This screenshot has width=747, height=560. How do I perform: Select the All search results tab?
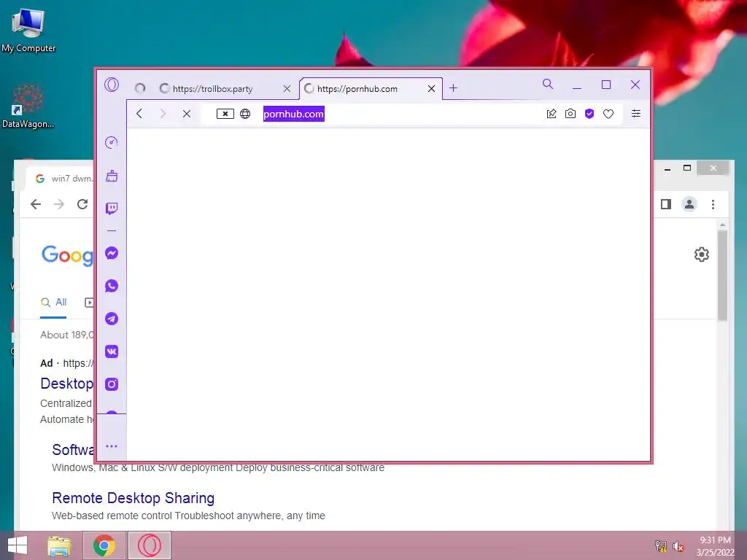click(x=53, y=303)
